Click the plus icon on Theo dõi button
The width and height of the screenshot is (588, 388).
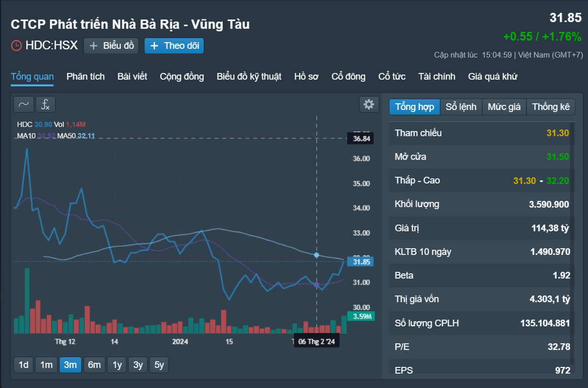[154, 45]
